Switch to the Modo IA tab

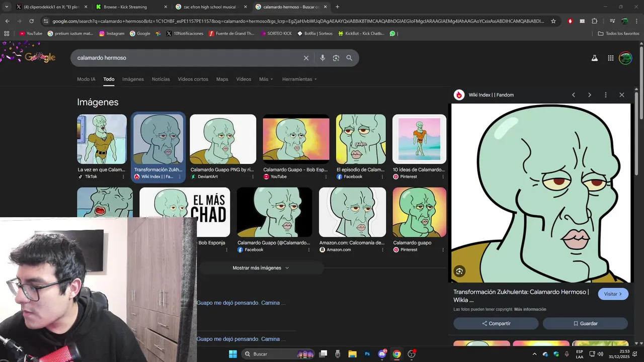[86, 79]
